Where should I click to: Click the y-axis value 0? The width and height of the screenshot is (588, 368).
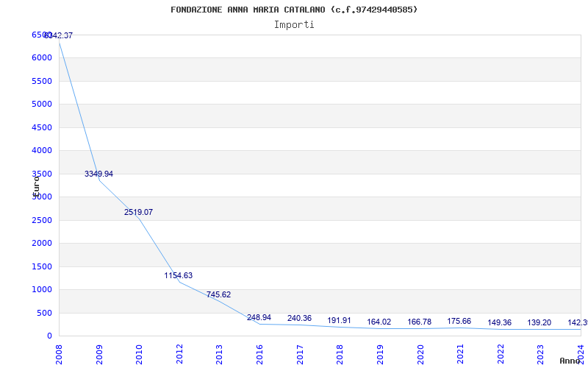(49, 336)
